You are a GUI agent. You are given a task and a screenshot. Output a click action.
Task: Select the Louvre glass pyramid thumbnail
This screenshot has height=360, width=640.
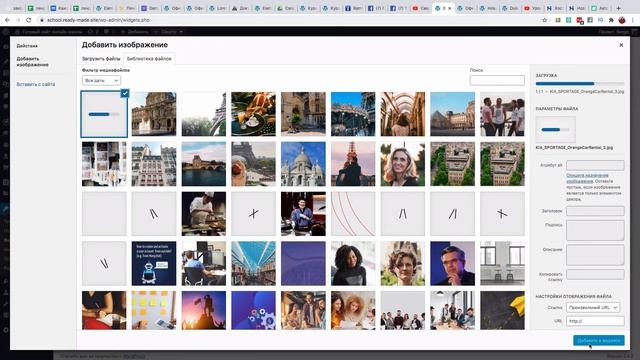[x=453, y=114]
